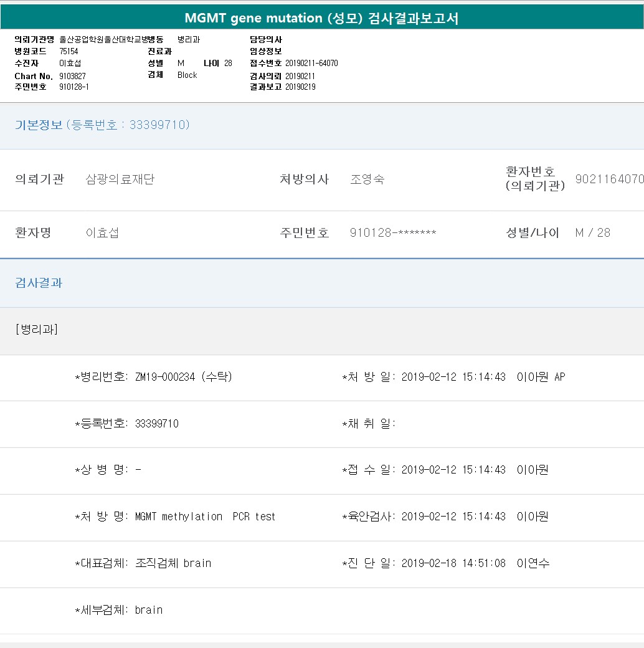Click the 의뢰기관 value 삼광의료재단

click(120, 179)
